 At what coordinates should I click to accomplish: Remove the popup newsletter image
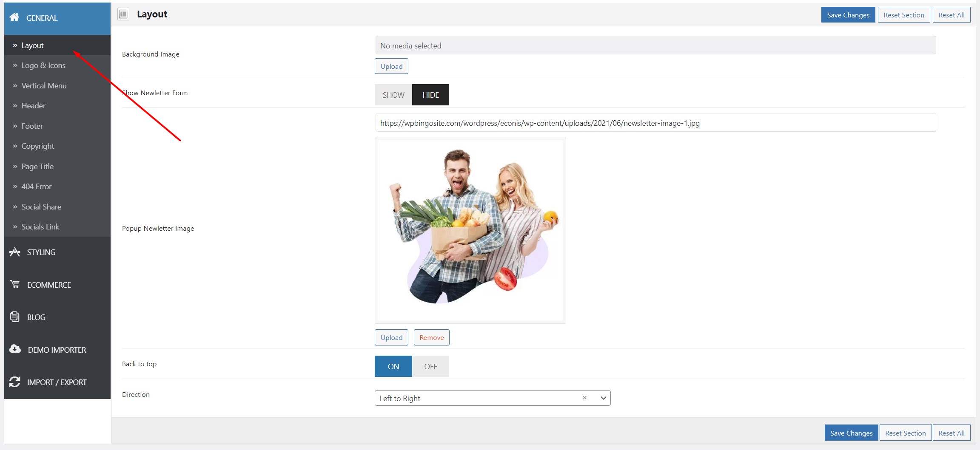point(432,337)
